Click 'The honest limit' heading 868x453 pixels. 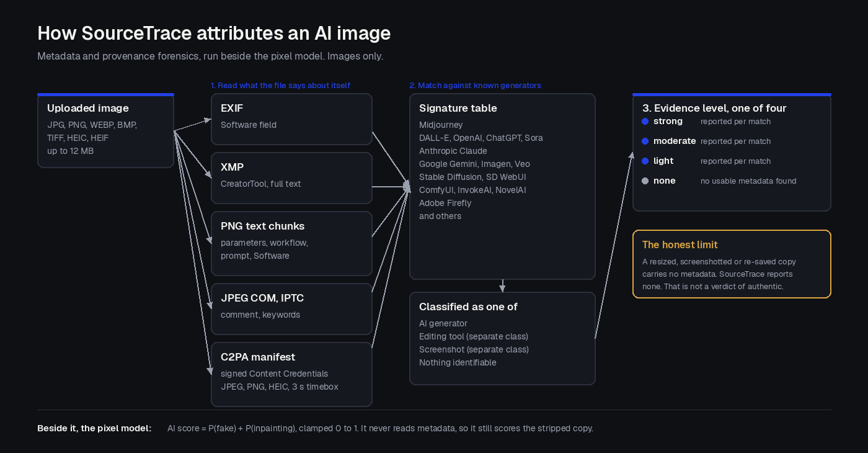[680, 244]
